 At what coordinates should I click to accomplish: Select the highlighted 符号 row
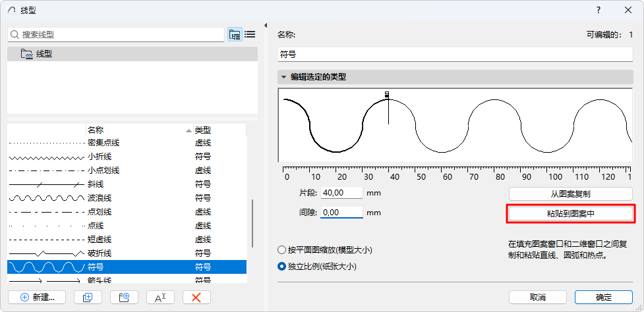(x=127, y=267)
